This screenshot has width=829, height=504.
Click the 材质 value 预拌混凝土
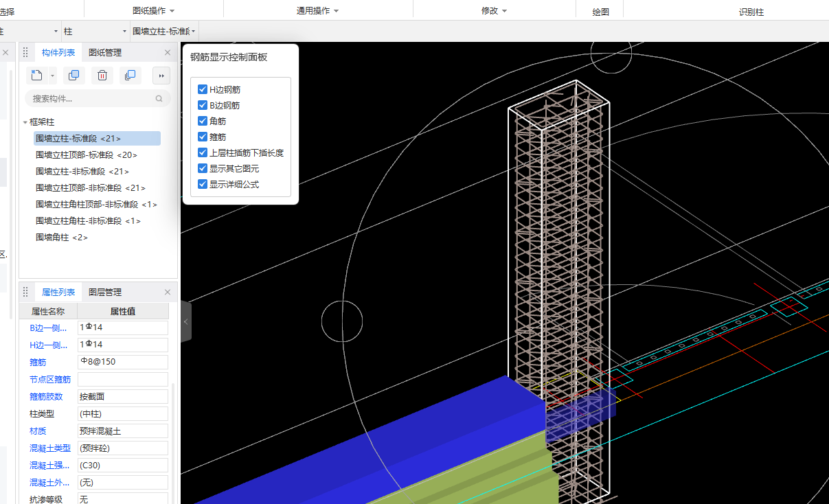click(x=123, y=431)
